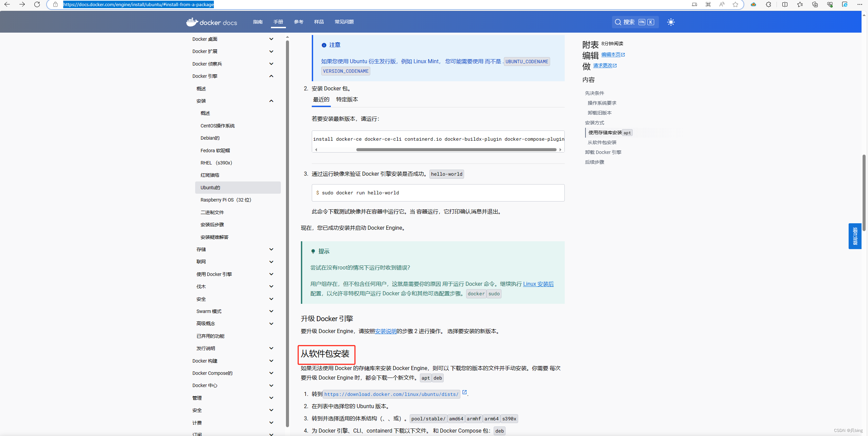Open the browser extensions puzzle icon
Screen dimensions: 868x436
pyautogui.click(x=768, y=4)
